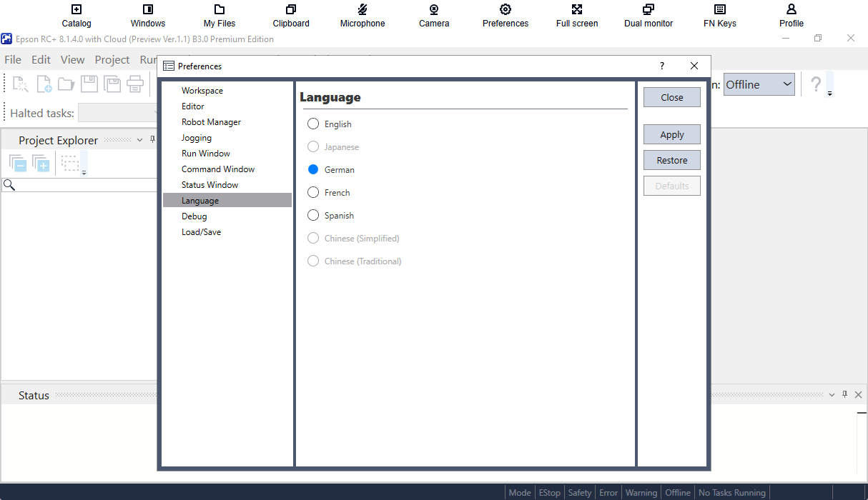Close the Status panel

[859, 394]
